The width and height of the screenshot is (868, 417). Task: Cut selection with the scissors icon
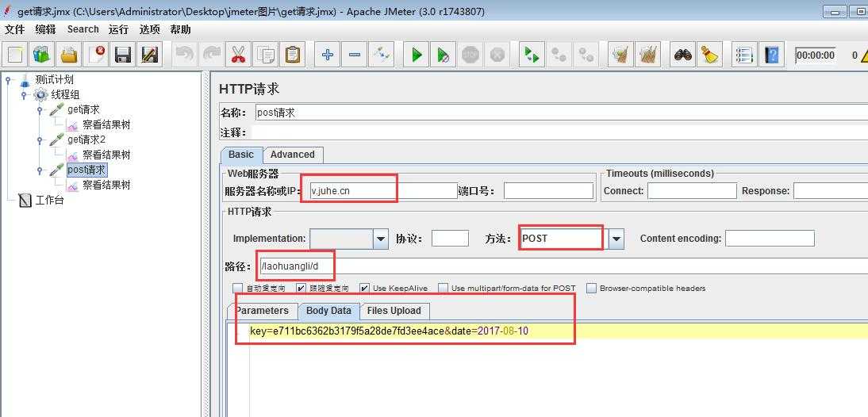coord(238,54)
